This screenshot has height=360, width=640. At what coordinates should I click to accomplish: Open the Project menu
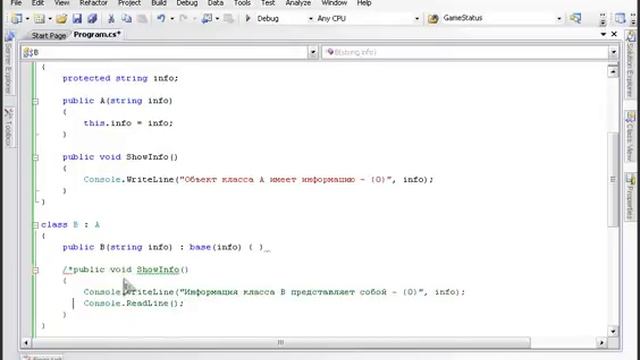[x=129, y=3]
